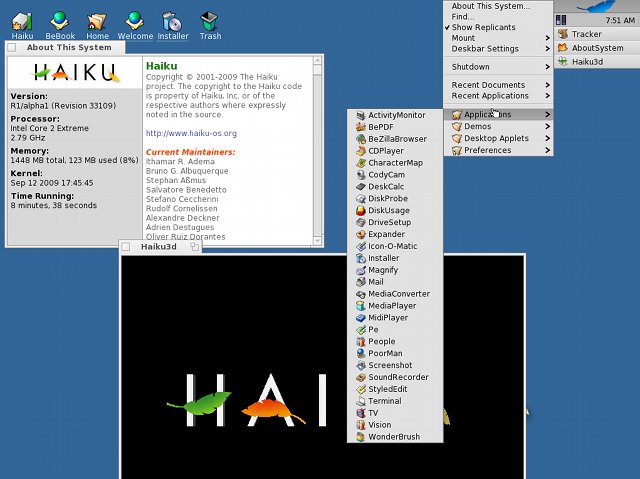
Task: Switch to Haiku3d in the Deskbar
Action: 597,62
